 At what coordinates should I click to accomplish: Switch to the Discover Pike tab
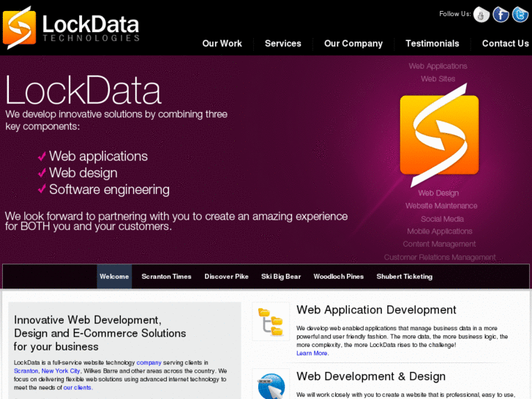[x=226, y=277]
